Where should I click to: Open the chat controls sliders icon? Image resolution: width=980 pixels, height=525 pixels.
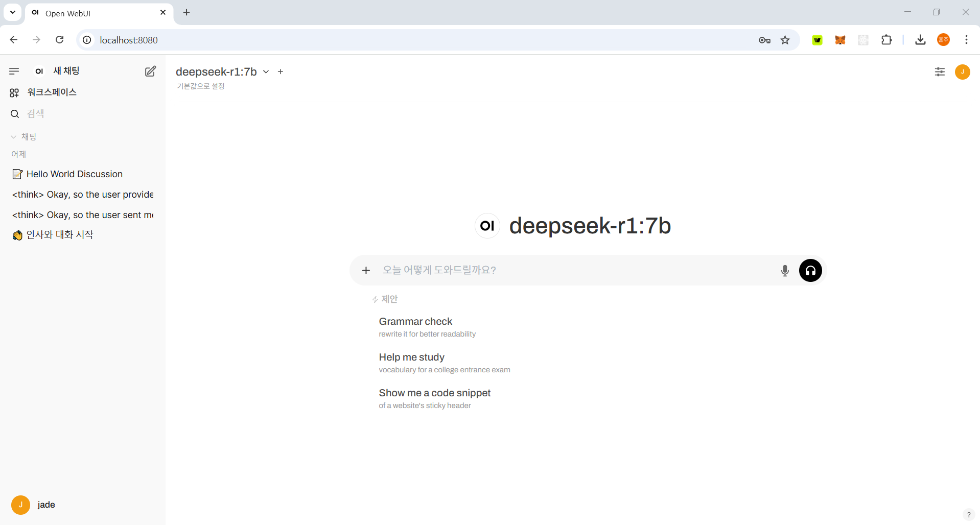coord(940,72)
